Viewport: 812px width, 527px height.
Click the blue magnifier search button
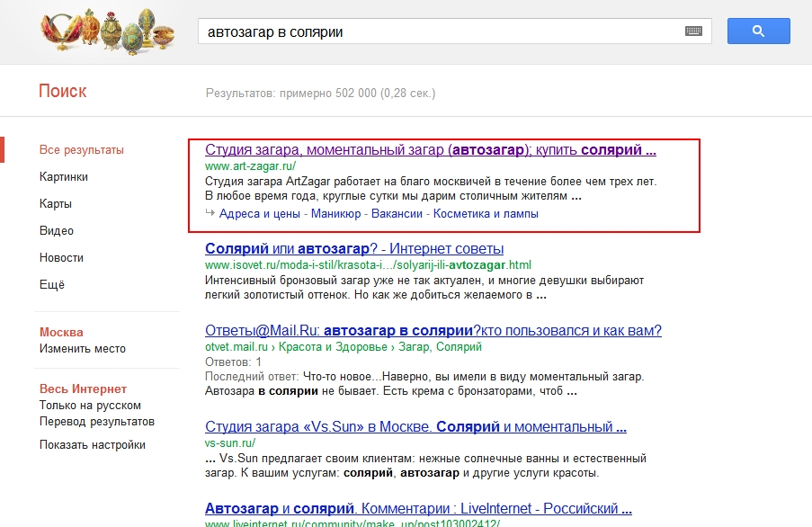pyautogui.click(x=759, y=31)
